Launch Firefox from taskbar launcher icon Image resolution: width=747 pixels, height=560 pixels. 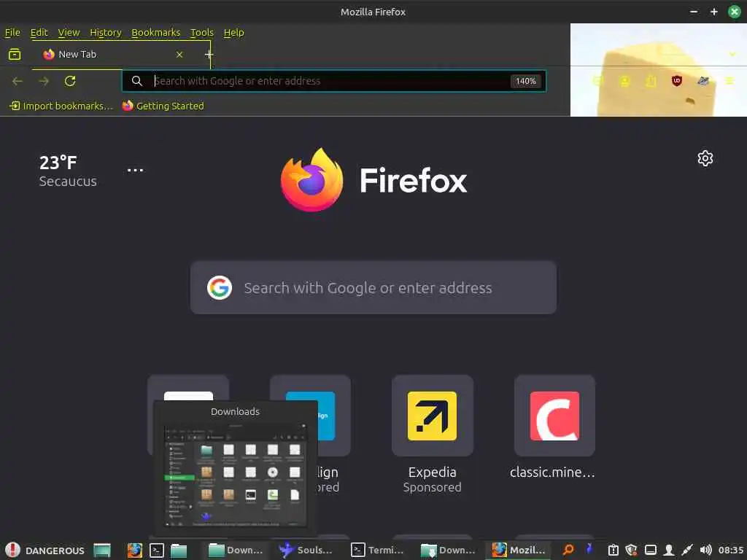pos(135,550)
